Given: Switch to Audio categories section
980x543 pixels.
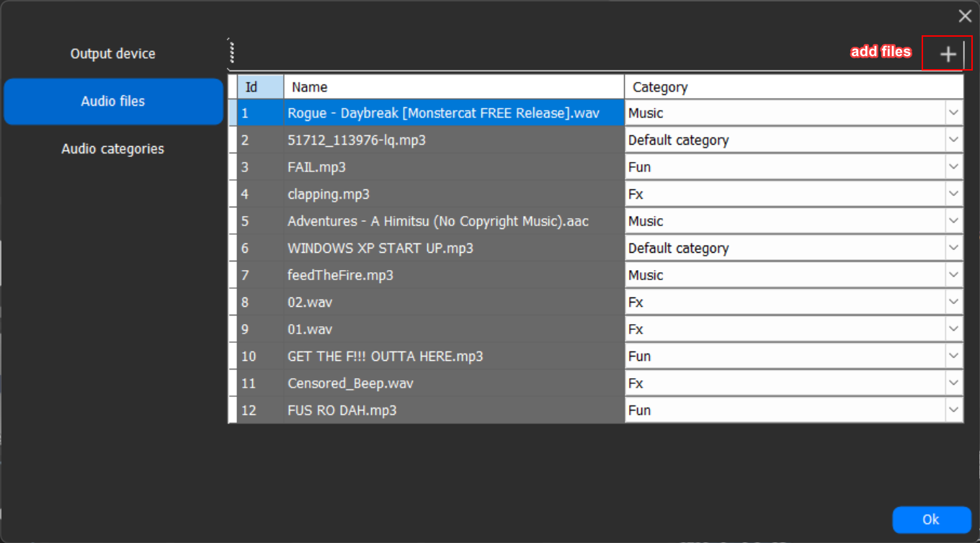Looking at the screenshot, I should (x=113, y=149).
